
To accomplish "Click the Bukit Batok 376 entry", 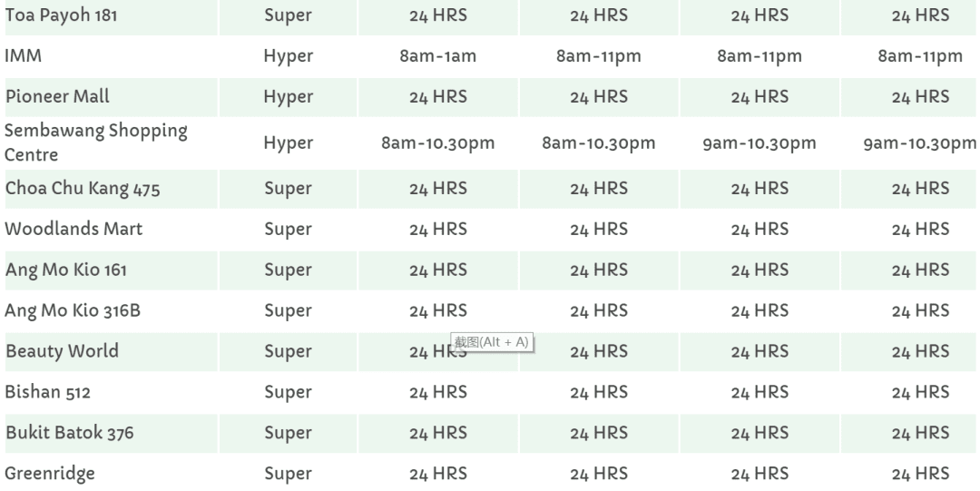I will [x=69, y=433].
